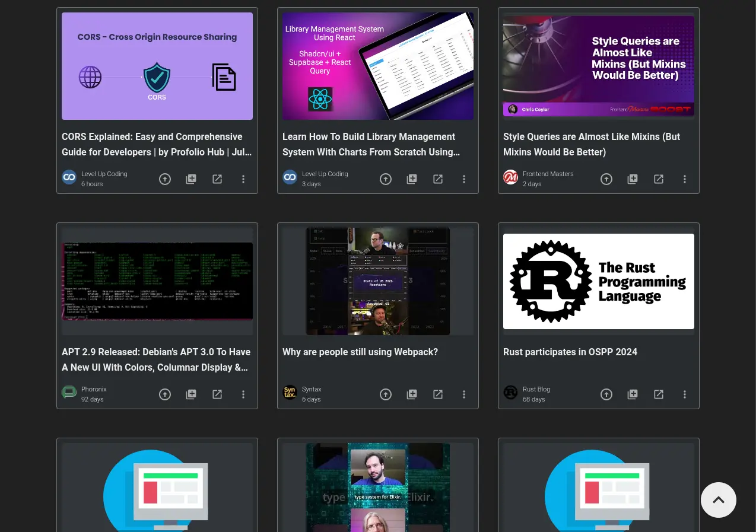Bookmark the Rust OSPP 2024 post
This screenshot has width=756, height=532.
click(x=633, y=394)
